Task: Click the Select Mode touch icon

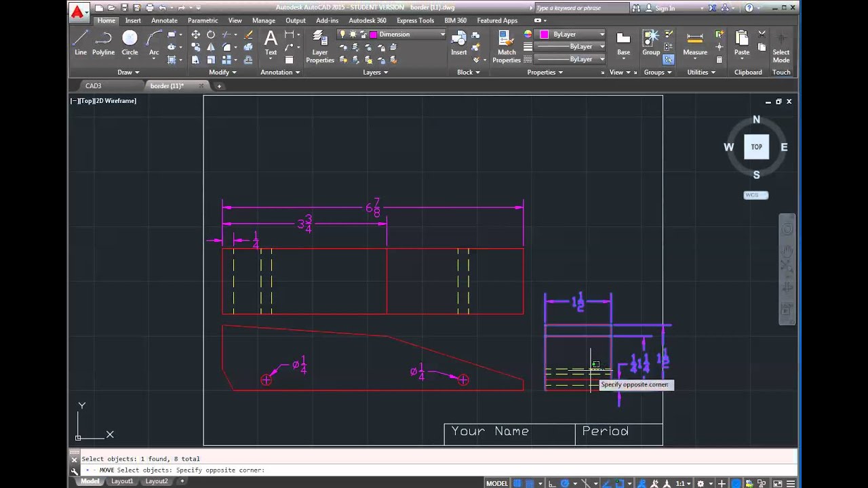Action: click(x=781, y=46)
